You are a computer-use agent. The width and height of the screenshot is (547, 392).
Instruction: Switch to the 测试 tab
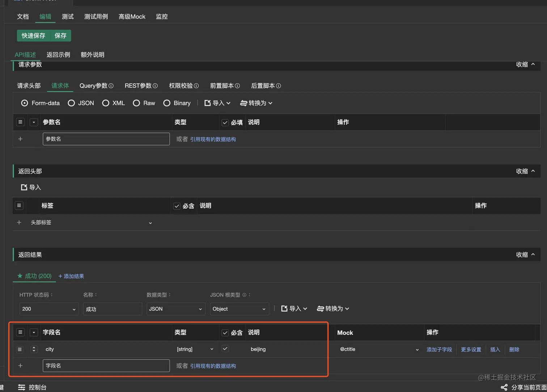coord(68,17)
